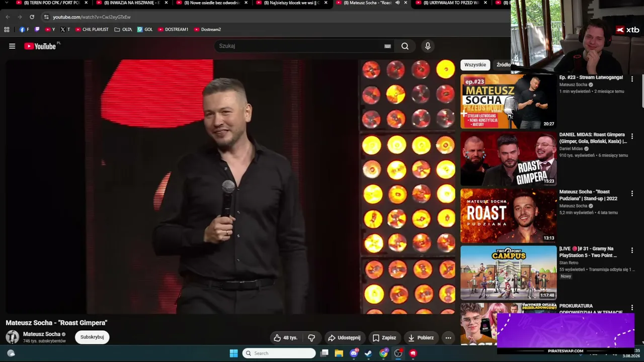Open Mateusz Socha channel name link

tap(42, 334)
